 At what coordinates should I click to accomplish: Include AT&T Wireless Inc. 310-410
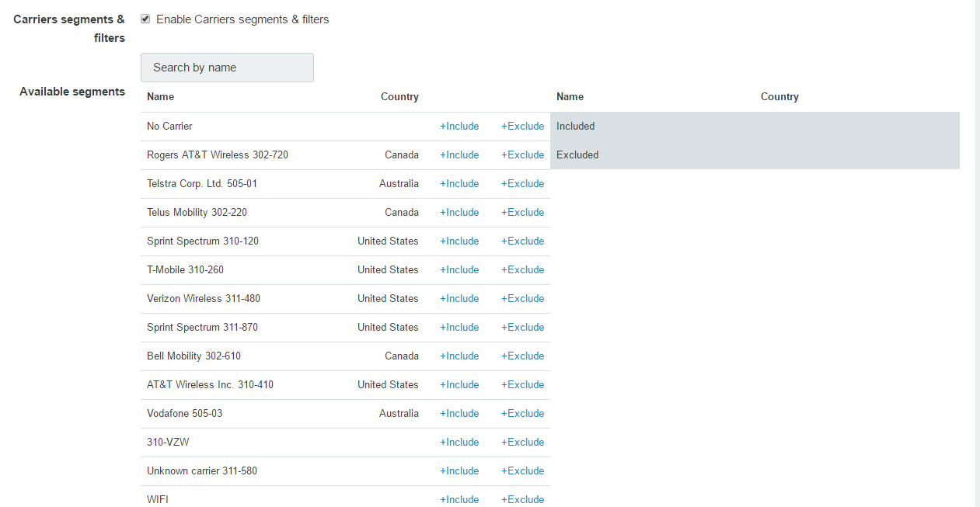tap(459, 385)
